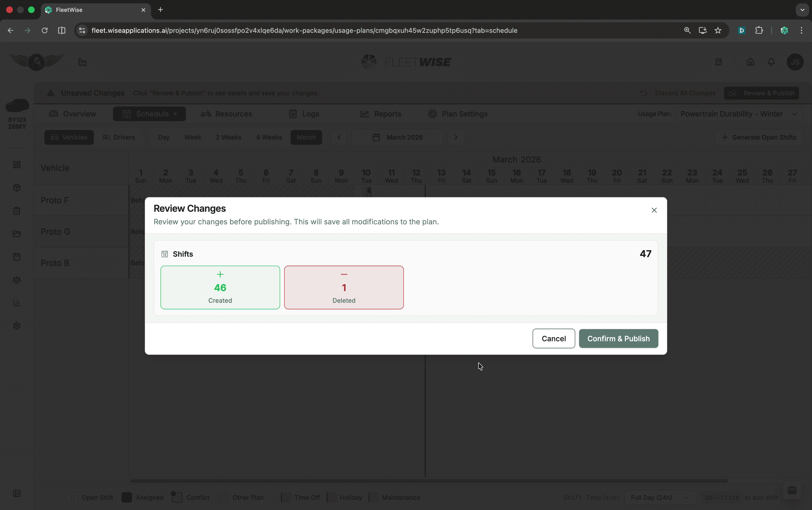Go to previous month with left chevron
812x510 pixels.
coord(339,137)
